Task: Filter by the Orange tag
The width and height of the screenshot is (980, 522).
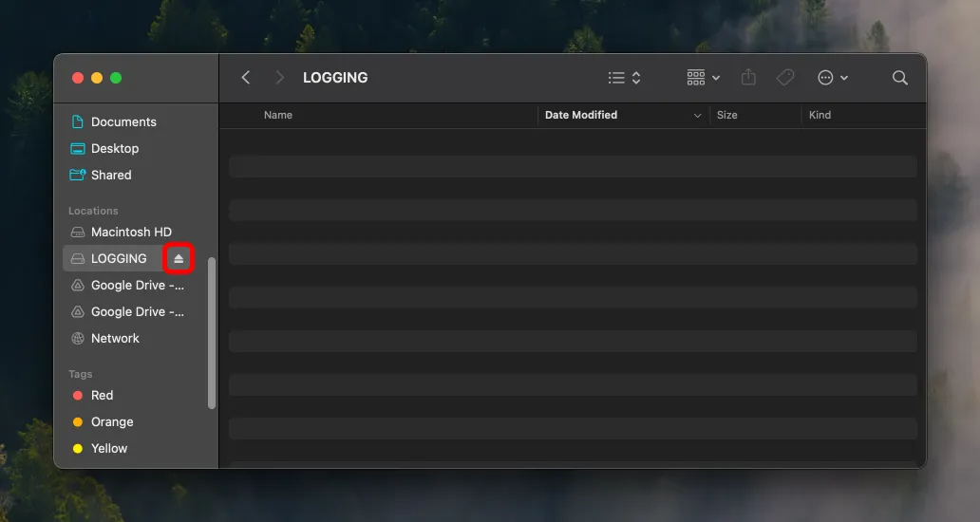Action: [112, 422]
